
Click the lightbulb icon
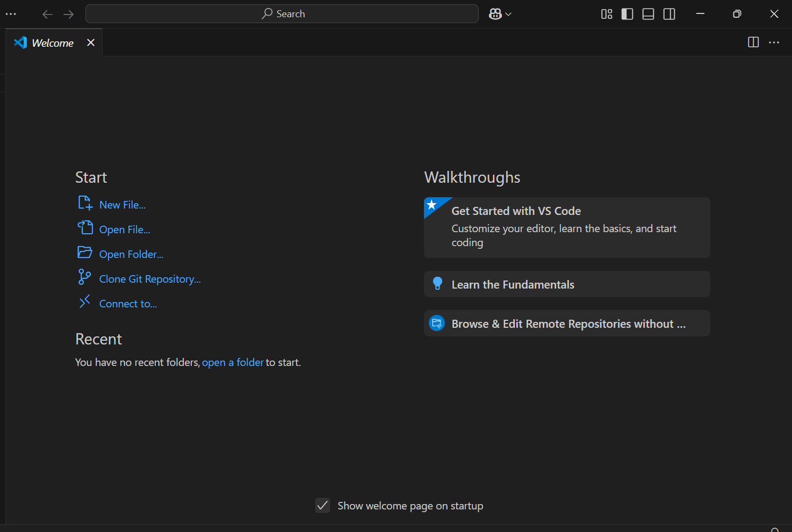(437, 284)
